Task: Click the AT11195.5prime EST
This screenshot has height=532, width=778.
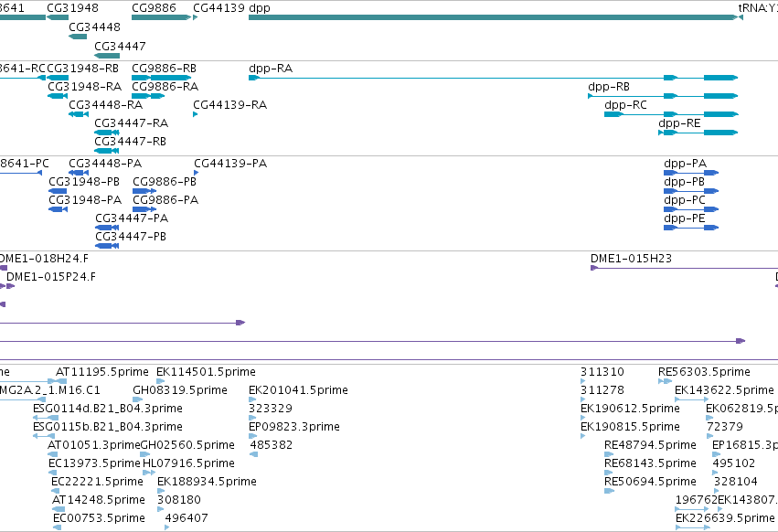Action: click(x=61, y=381)
